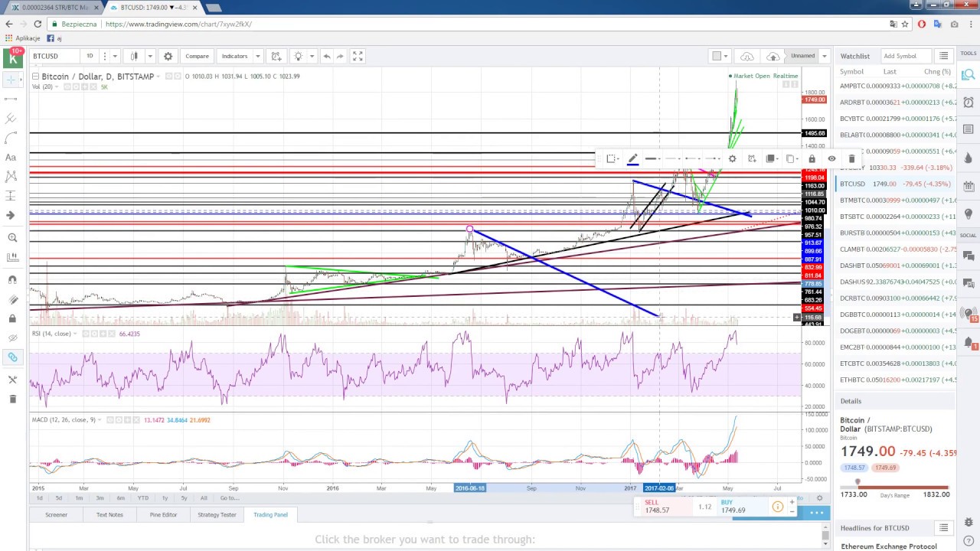Undo last action with back arrow
Screen dimensions: 980x551
click(x=327, y=56)
